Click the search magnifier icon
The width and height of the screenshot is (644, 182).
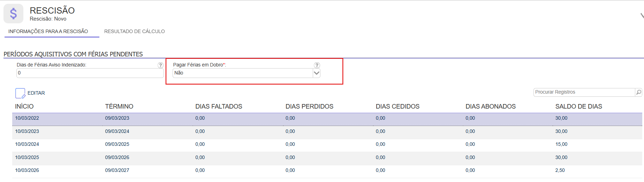638,92
